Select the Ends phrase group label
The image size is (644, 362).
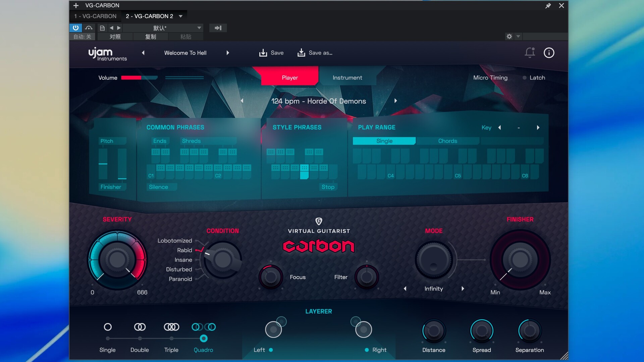coord(160,141)
